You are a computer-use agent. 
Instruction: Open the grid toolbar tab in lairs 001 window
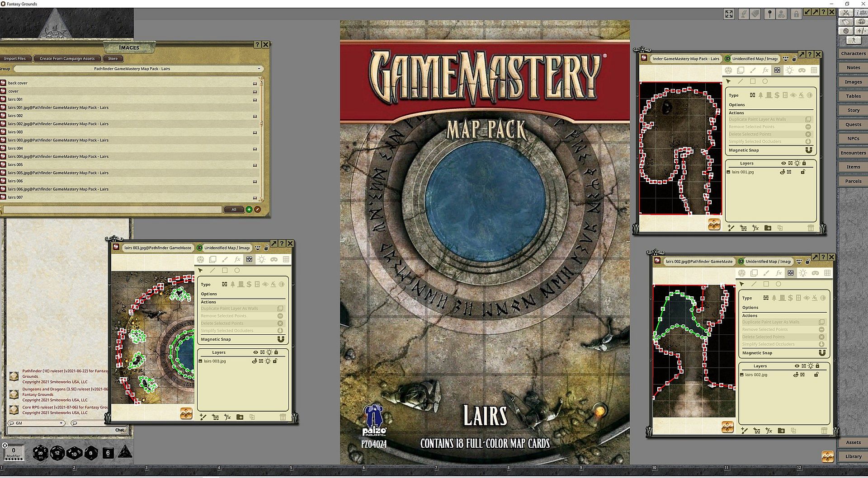pyautogui.click(x=814, y=70)
